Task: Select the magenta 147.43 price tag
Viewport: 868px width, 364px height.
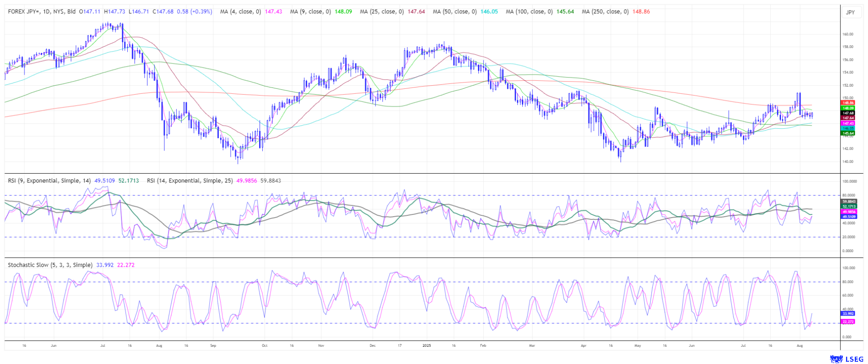Action: click(x=848, y=123)
